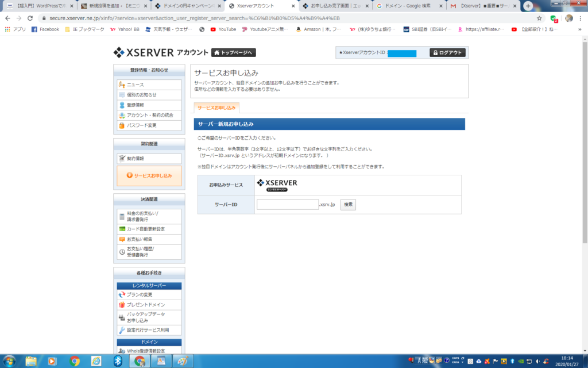Open a new browser tab

pyautogui.click(x=528, y=6)
